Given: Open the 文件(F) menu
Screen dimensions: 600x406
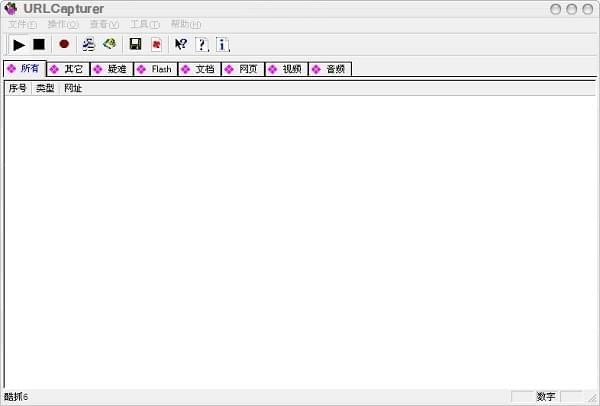Looking at the screenshot, I should 23,24.
